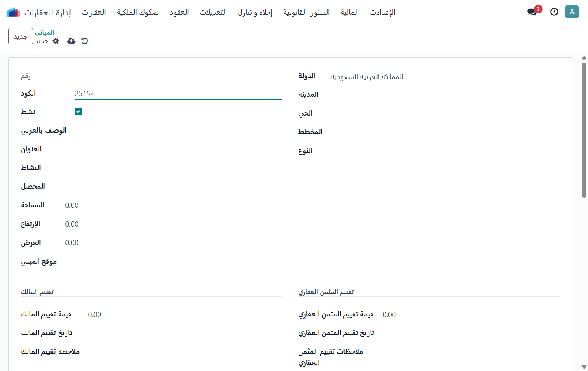This screenshot has height=371, width=588.
Task: Open the الدولة country dropdown
Action: coord(445,76)
